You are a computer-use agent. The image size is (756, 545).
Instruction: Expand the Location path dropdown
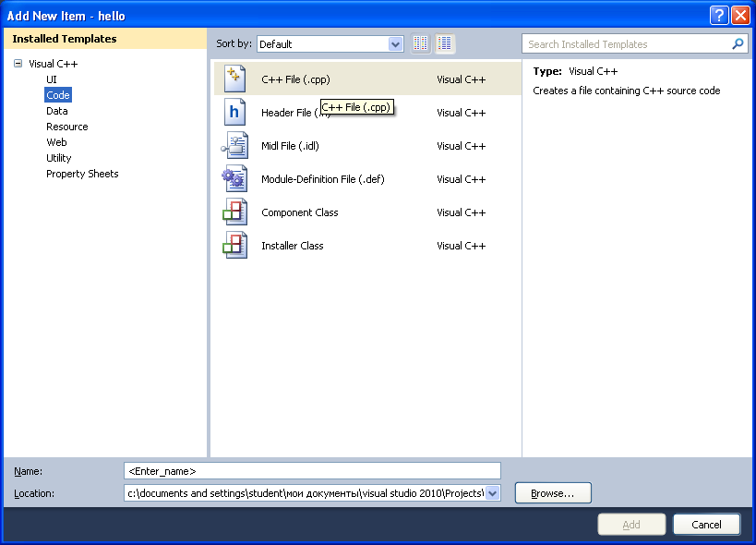(x=492, y=493)
